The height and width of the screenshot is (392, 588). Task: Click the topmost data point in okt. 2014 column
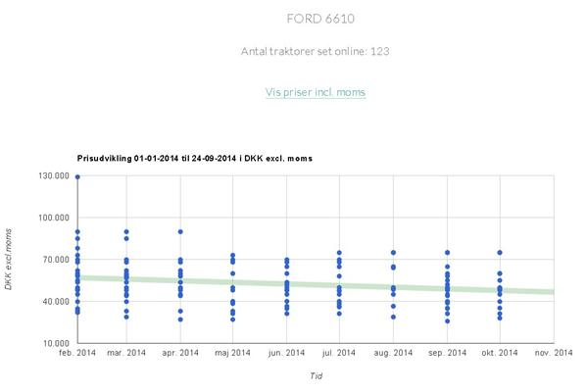coord(500,253)
